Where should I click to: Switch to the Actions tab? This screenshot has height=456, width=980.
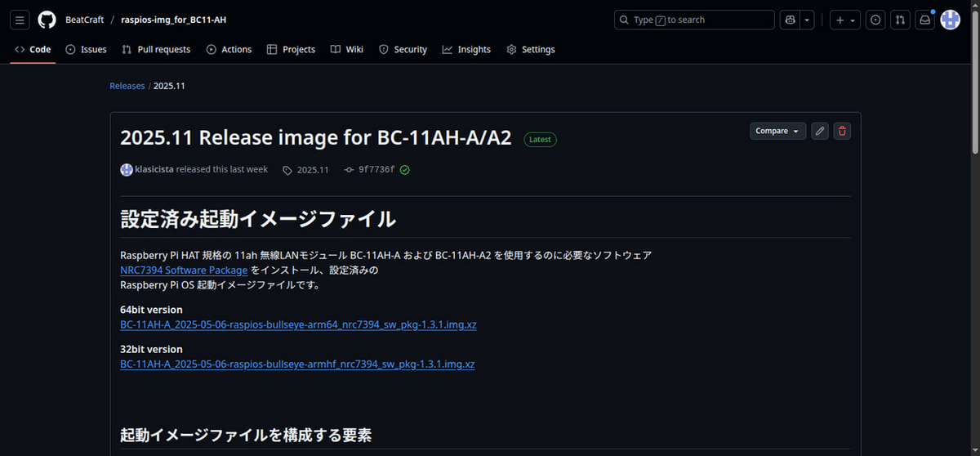229,49
